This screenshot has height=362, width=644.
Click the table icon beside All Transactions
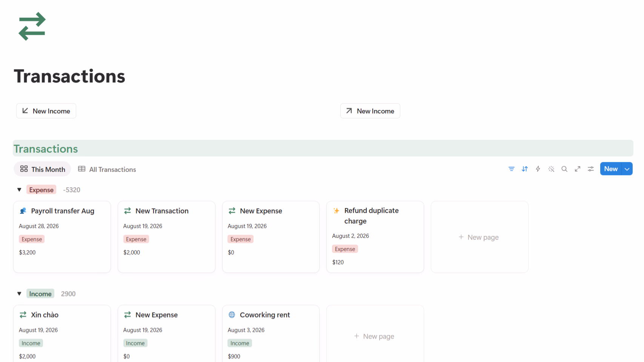pyautogui.click(x=81, y=169)
